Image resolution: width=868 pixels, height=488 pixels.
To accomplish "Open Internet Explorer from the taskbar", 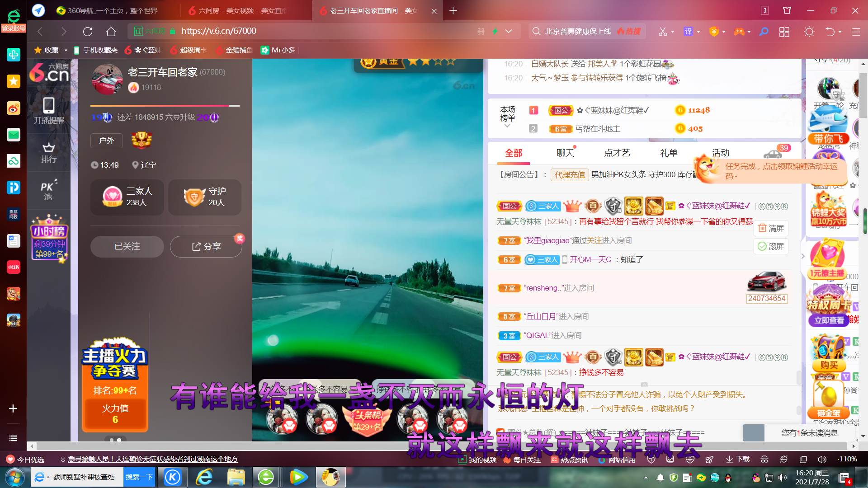I will 204,477.
